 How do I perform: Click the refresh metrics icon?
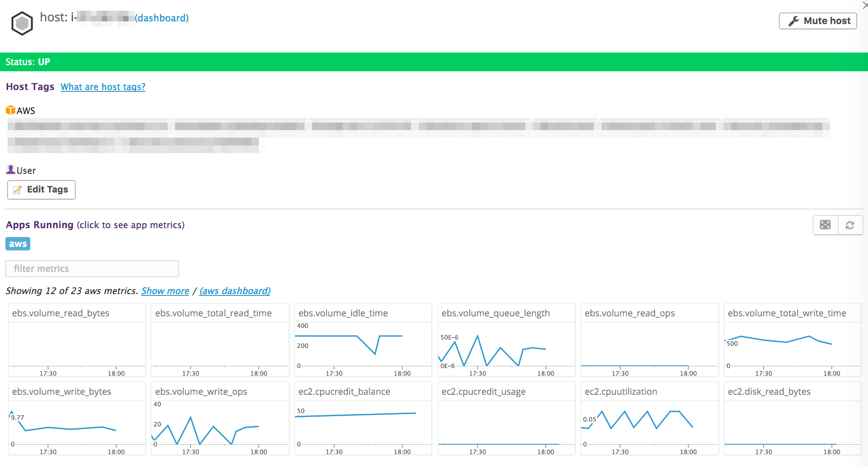pos(850,225)
